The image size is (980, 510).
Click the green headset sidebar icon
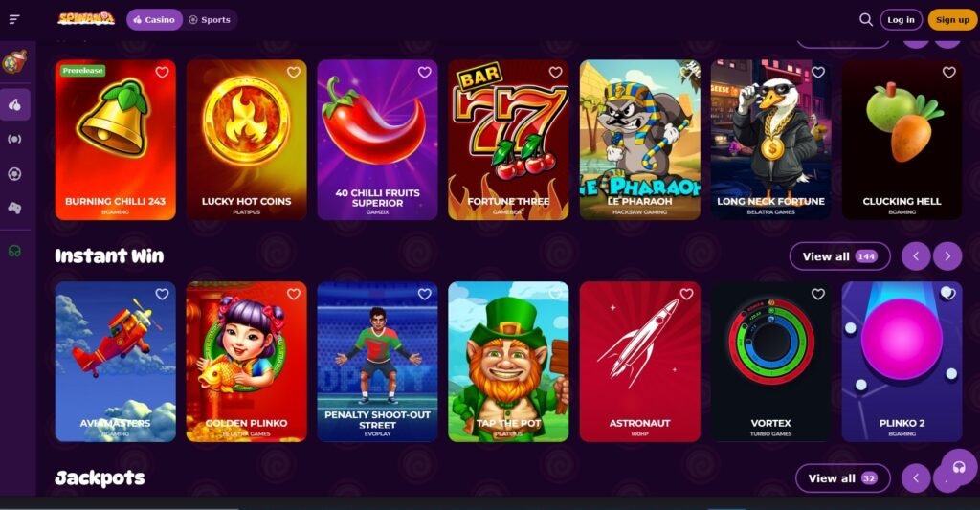coord(15,252)
